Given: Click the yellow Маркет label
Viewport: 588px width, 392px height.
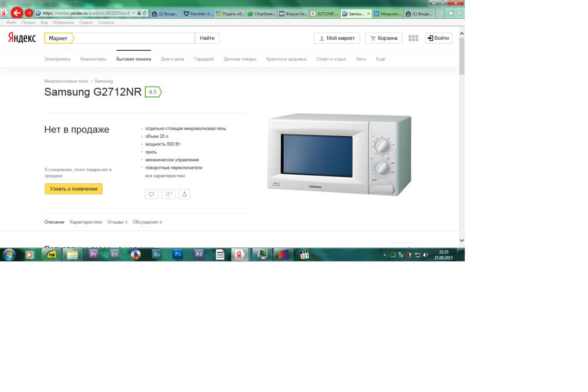Looking at the screenshot, I should (59, 38).
